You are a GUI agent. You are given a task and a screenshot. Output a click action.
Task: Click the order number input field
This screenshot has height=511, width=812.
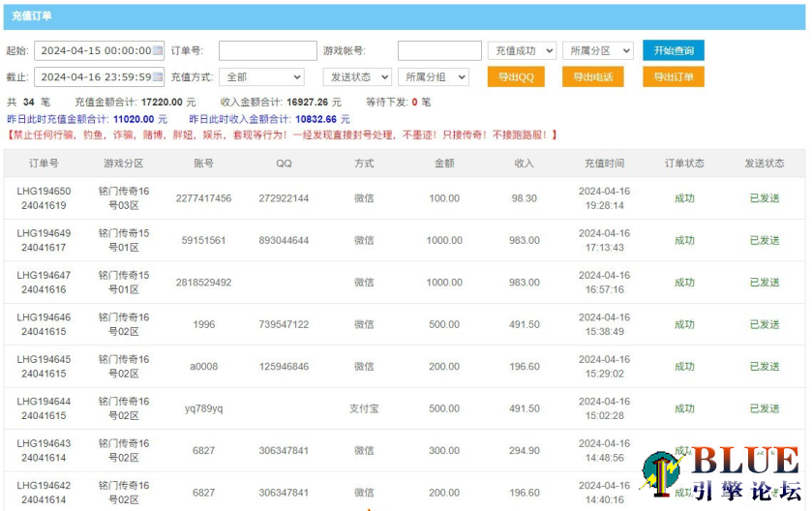[267, 51]
